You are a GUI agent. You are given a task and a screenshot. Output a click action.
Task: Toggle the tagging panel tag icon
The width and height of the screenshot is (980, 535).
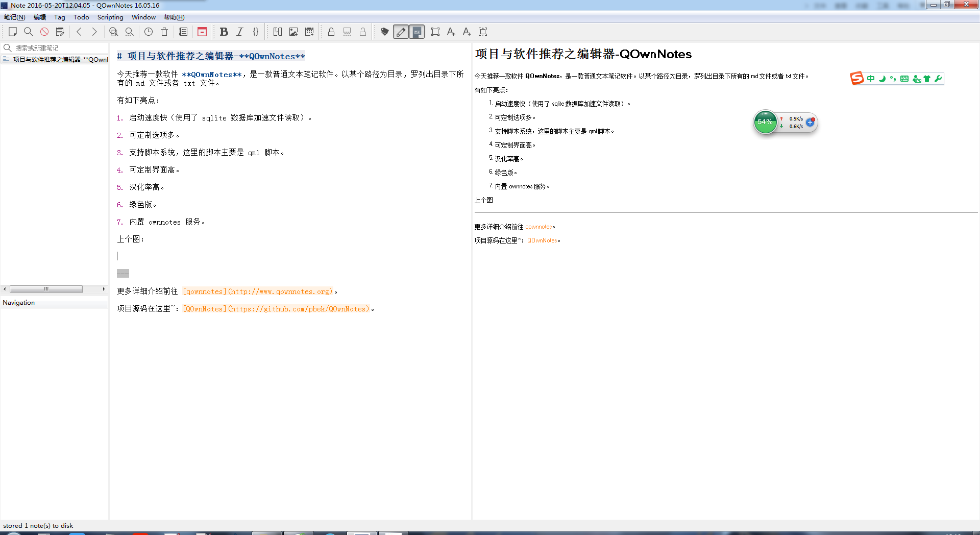pos(385,32)
